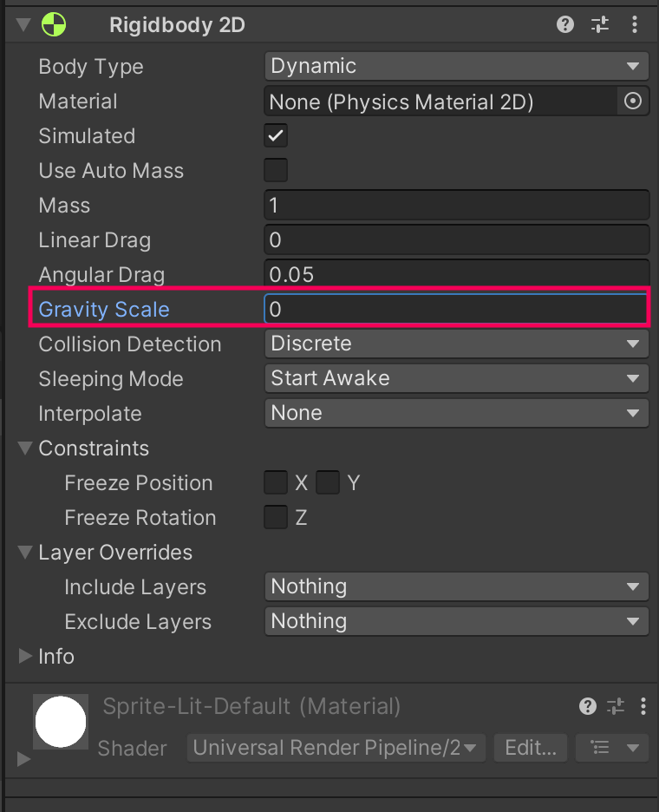Screen dimensions: 659x812
Task: Open the Physics Material 2D object picker
Action: (633, 101)
